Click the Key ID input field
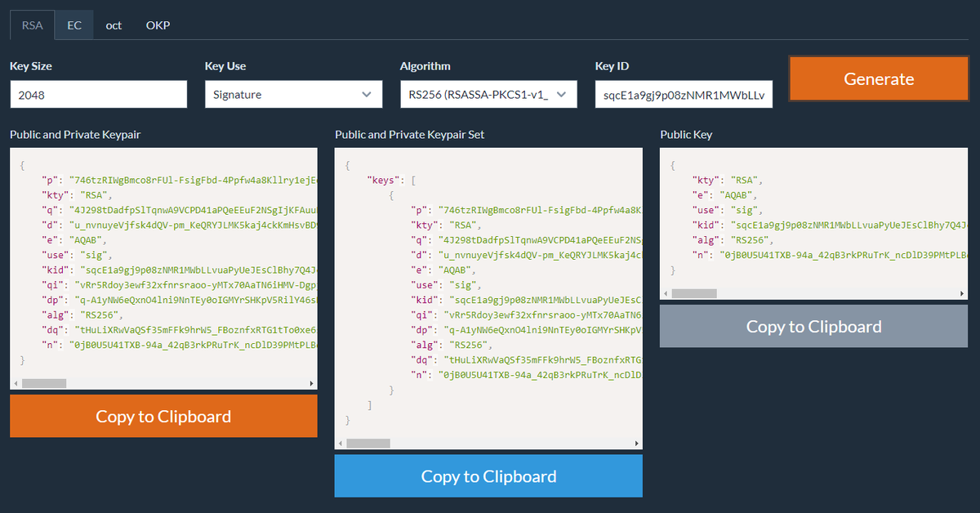Viewport: 980px width, 513px height. click(684, 94)
